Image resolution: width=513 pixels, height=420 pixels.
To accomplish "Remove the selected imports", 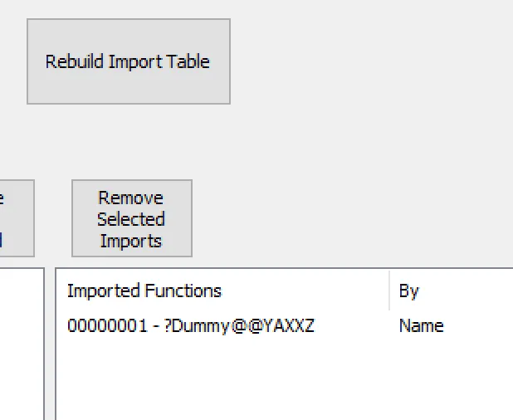I will pos(132,218).
